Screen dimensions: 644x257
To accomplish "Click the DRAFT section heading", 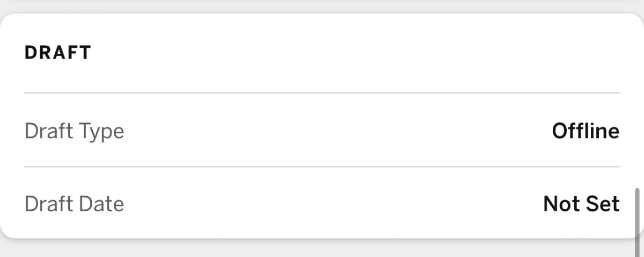I will [58, 53].
